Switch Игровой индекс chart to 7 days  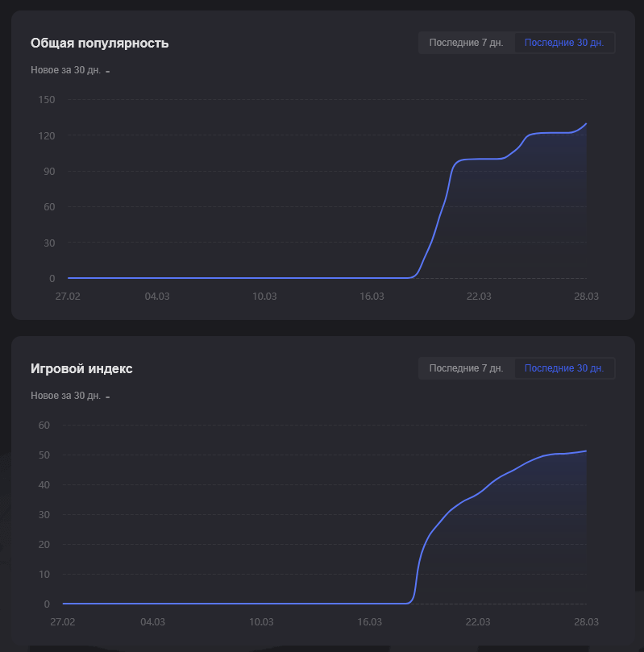466,368
